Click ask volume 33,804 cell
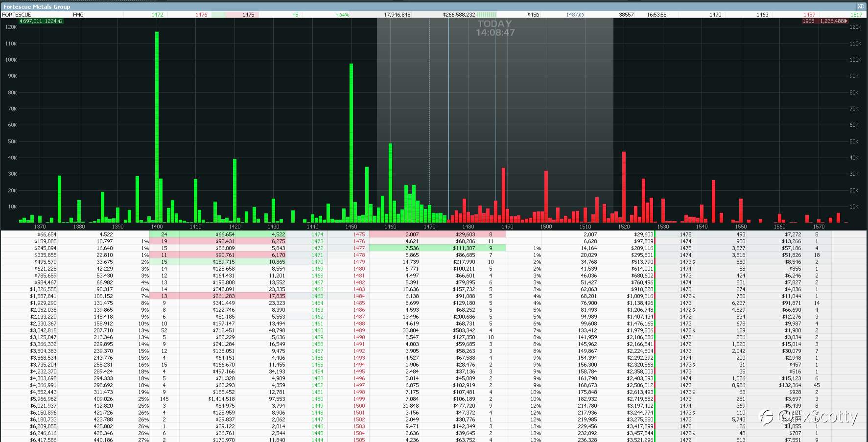 pyautogui.click(x=410, y=330)
